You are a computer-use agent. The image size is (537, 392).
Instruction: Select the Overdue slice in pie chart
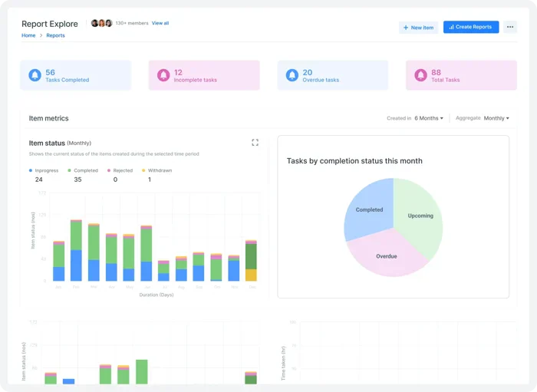(387, 256)
